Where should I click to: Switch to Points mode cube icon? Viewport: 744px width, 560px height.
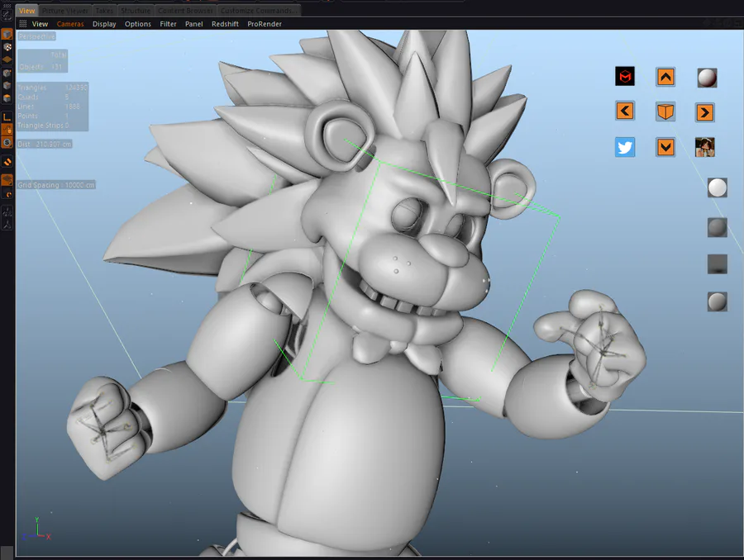click(7, 73)
